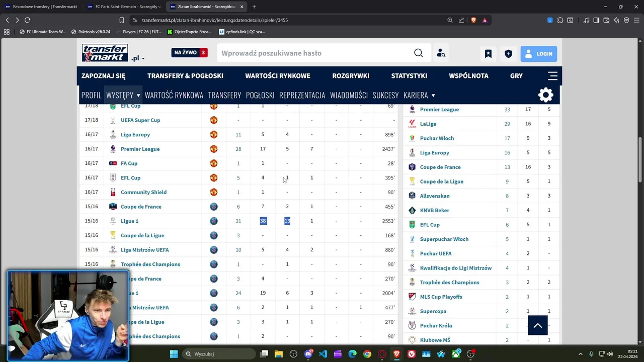Open FC Ultimate Team bookmark

43,32
